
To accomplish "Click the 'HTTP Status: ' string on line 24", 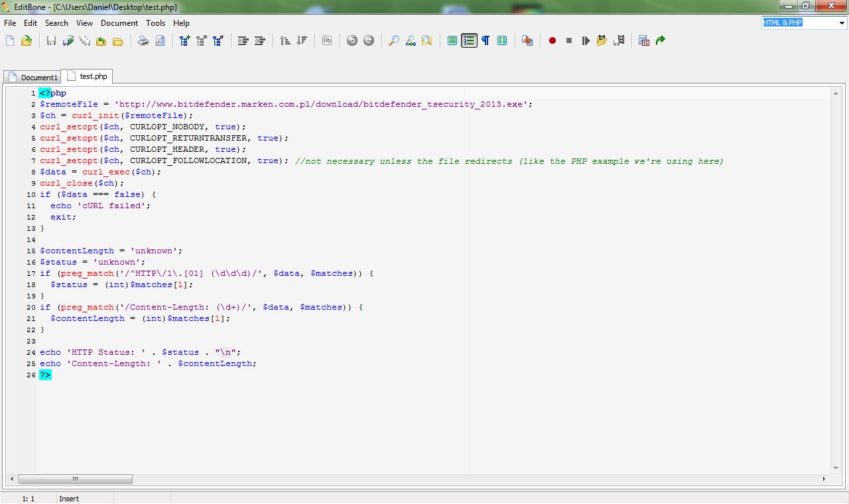I will [x=106, y=352].
